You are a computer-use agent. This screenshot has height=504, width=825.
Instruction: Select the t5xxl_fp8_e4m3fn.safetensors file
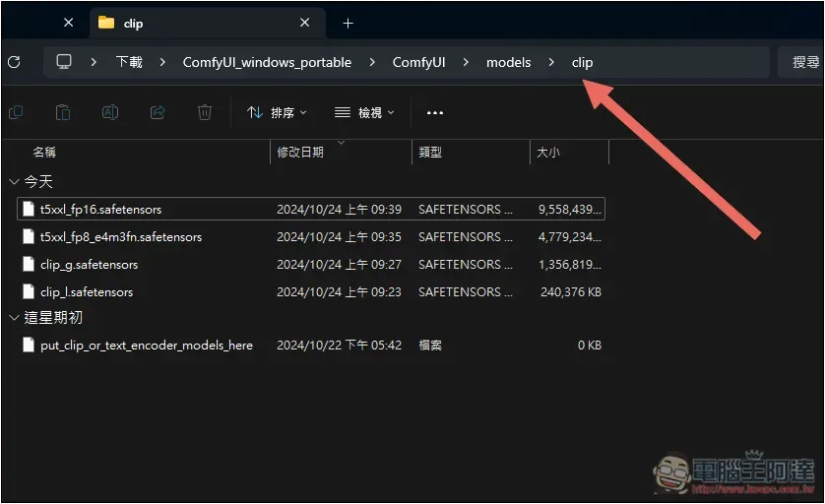pos(120,237)
